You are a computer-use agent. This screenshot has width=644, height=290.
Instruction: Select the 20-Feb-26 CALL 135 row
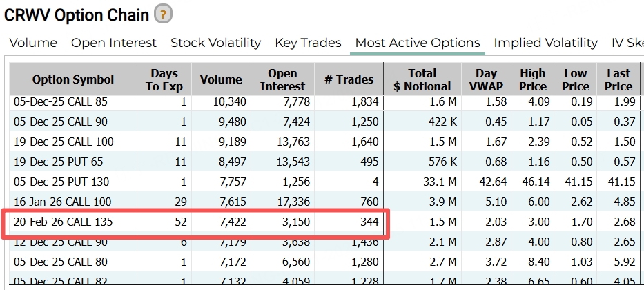[x=64, y=222]
